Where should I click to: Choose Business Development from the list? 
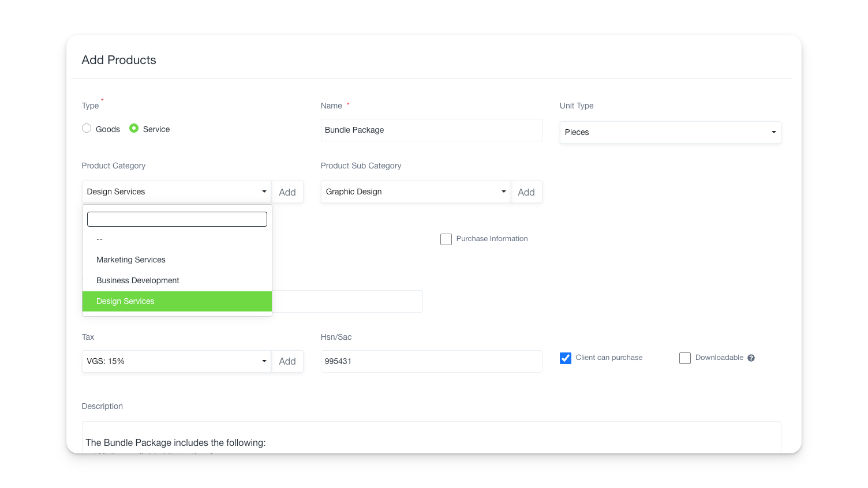pyautogui.click(x=177, y=280)
